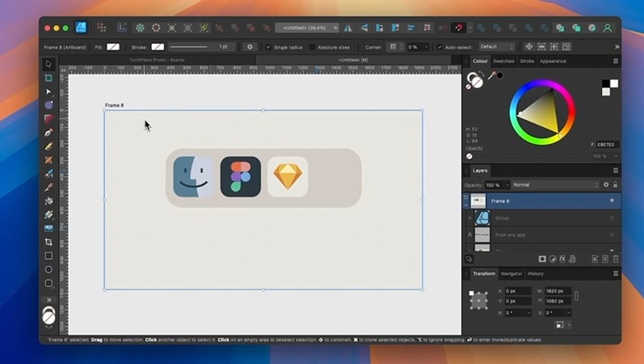644x364 pixels.
Task: Select the Ellipse shape tool
Action: click(x=48, y=269)
